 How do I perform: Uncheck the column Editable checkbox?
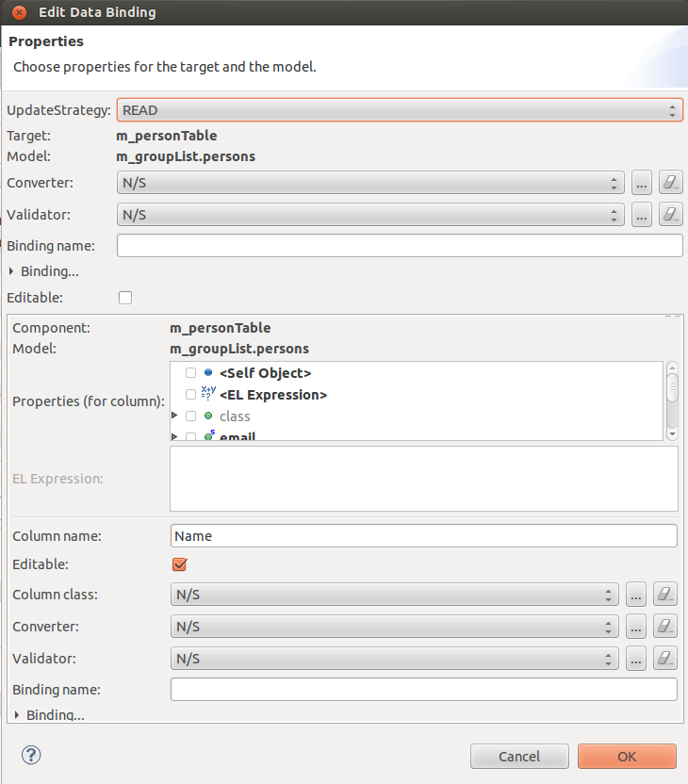click(179, 564)
